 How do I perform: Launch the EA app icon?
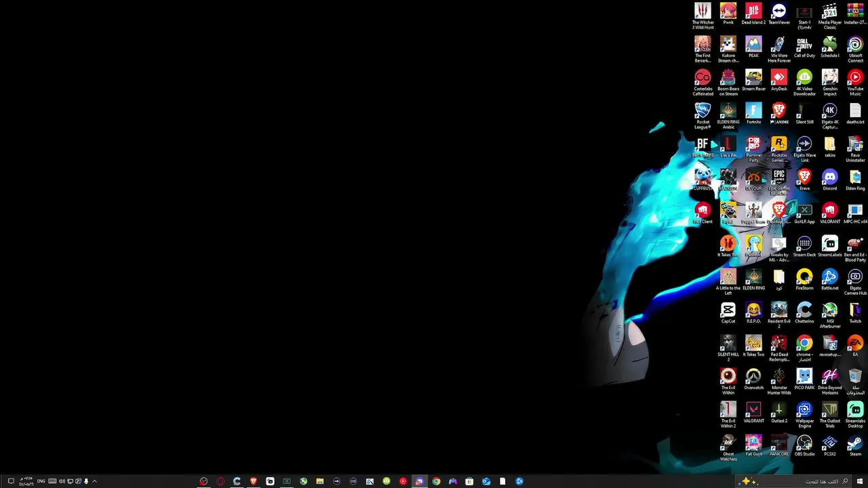point(855,346)
